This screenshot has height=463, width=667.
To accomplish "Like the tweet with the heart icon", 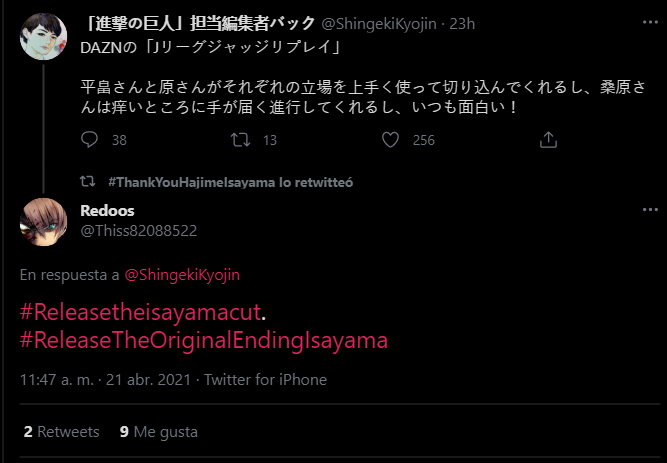I will coord(391,140).
